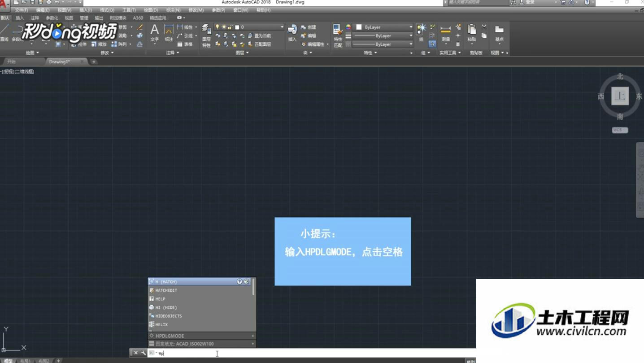This screenshot has height=363, width=644.
Task: Switch to the 插入 ribbon tab
Action: point(20,18)
